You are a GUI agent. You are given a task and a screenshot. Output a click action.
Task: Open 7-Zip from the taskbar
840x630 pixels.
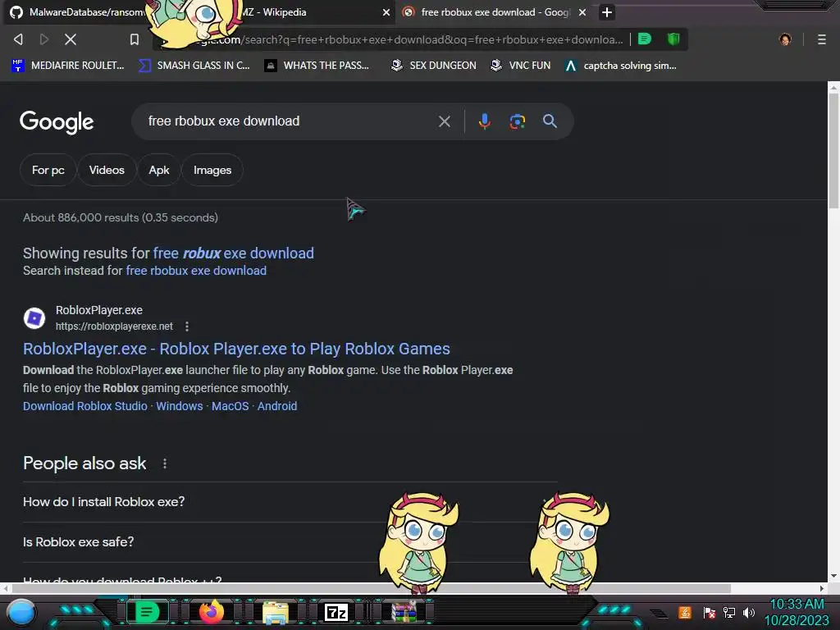tap(336, 612)
